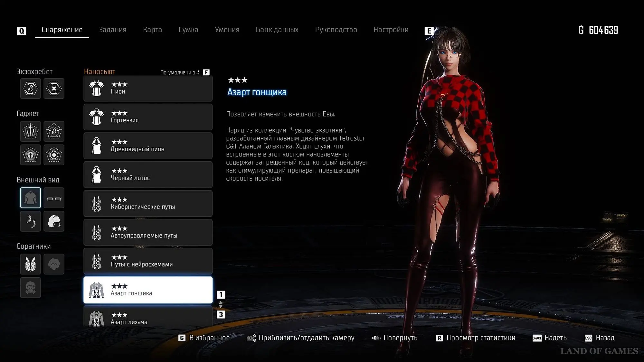Switch to the Настройки tab
This screenshot has width=644, height=362.
(391, 30)
